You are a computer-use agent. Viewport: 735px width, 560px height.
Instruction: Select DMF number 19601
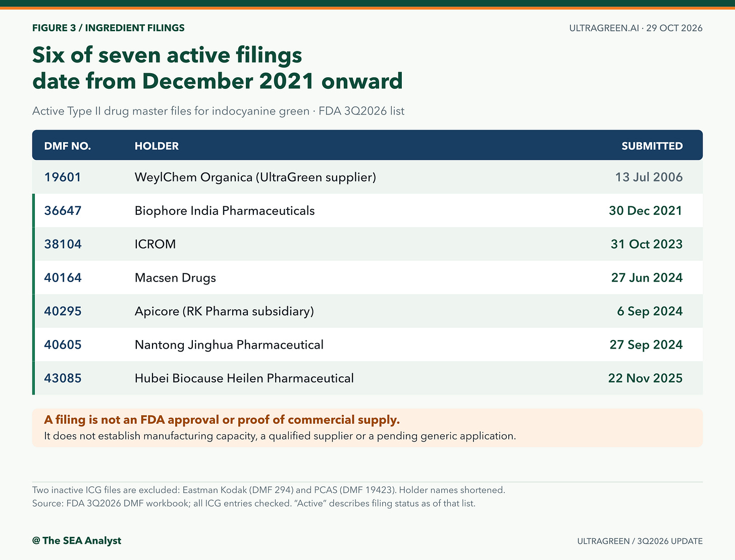coord(63,177)
